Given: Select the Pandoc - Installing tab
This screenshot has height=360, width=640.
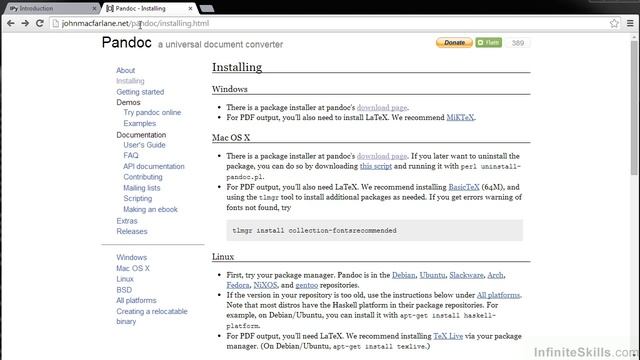Looking at the screenshot, I should (x=149, y=8).
